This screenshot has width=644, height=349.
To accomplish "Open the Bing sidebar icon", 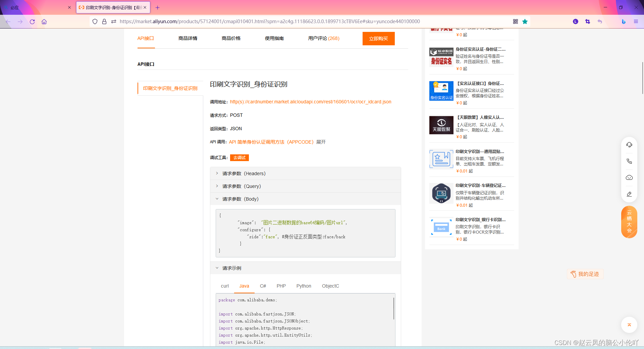I will pos(624,21).
